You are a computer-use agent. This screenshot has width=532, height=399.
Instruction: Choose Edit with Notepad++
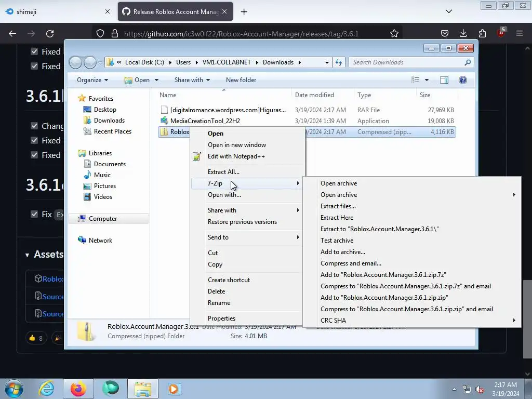click(236, 156)
